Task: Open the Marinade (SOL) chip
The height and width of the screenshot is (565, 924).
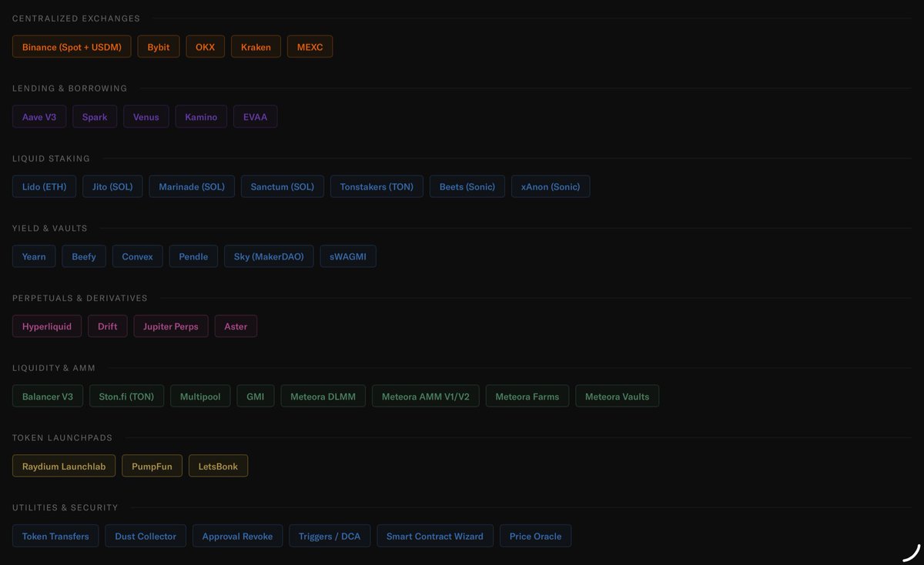Action: click(x=192, y=186)
